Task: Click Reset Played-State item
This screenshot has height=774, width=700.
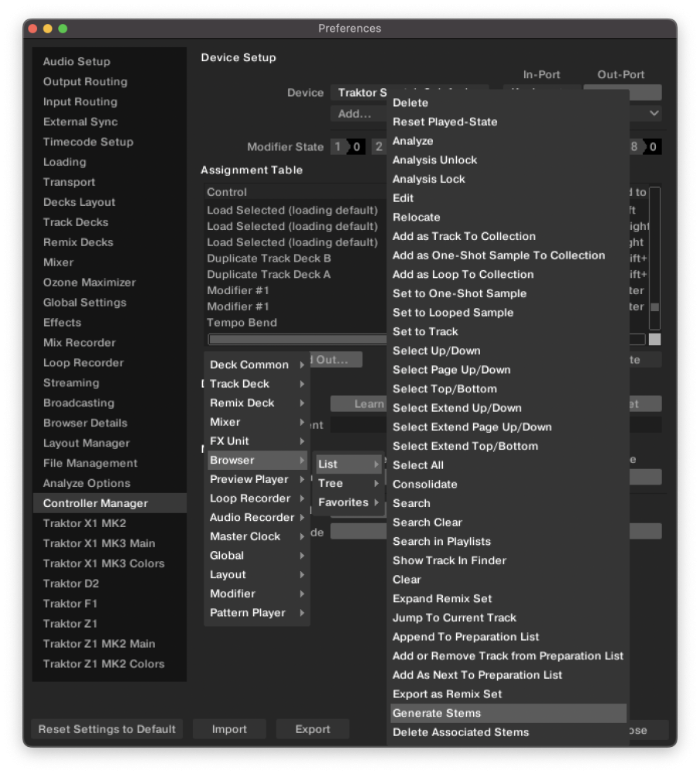Action: click(508, 122)
